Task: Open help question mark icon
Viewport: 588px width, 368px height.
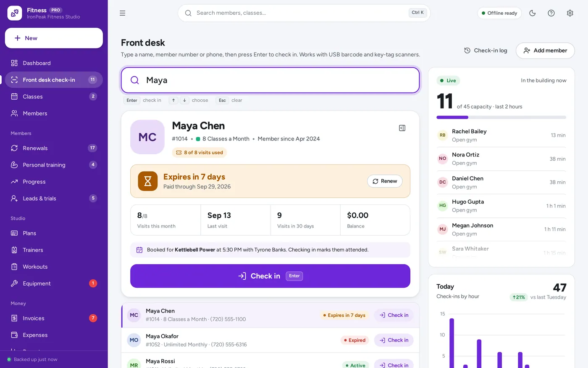Action: pyautogui.click(x=551, y=13)
